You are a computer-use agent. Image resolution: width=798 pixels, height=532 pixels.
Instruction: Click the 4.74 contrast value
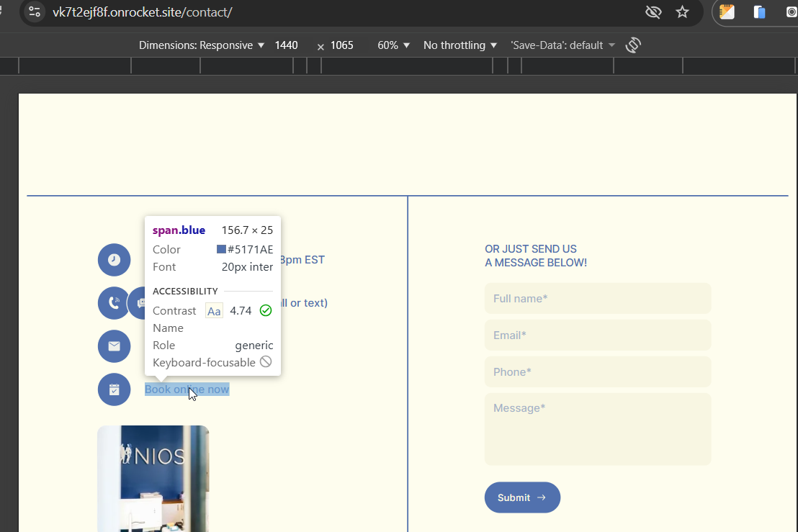tap(241, 311)
